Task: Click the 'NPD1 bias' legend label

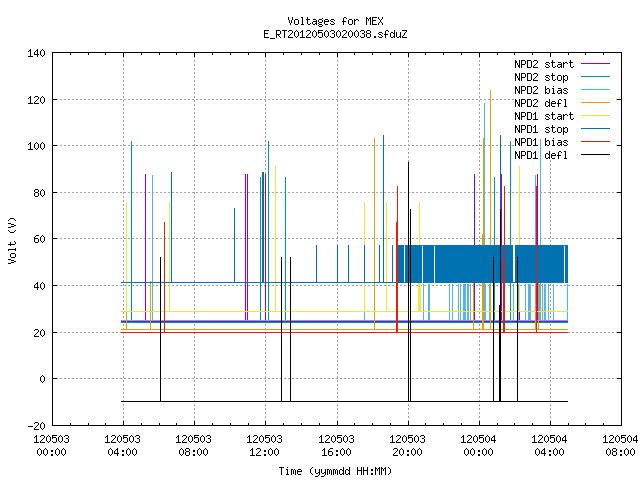Action: click(x=541, y=142)
